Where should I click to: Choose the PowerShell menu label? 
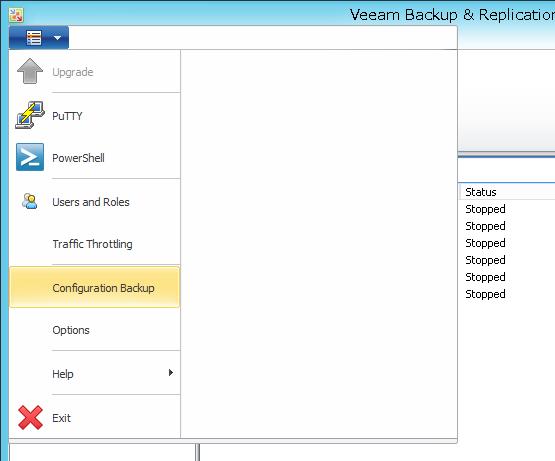pos(78,158)
